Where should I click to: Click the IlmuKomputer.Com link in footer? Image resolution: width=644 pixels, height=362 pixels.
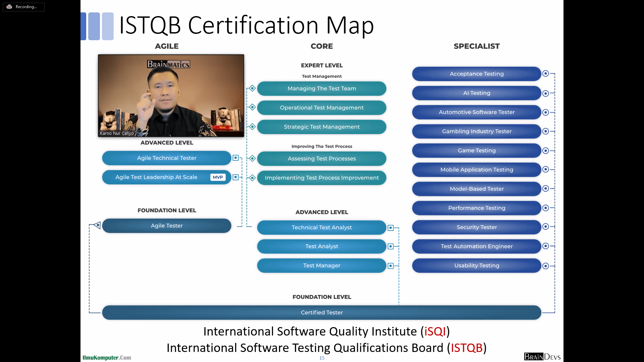click(x=107, y=358)
